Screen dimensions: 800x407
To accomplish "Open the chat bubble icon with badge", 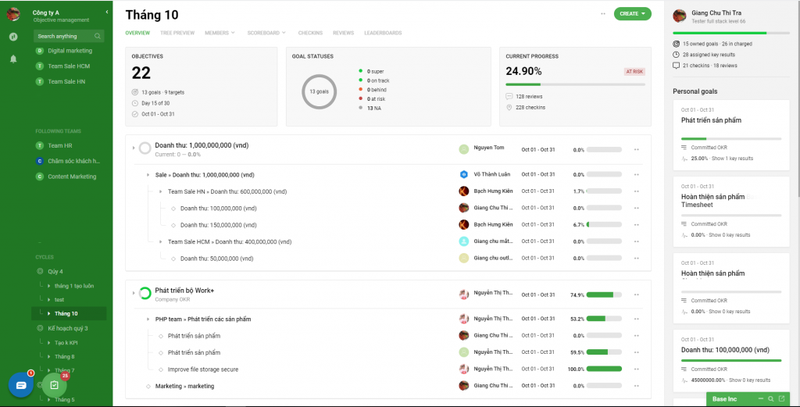I will (21, 385).
